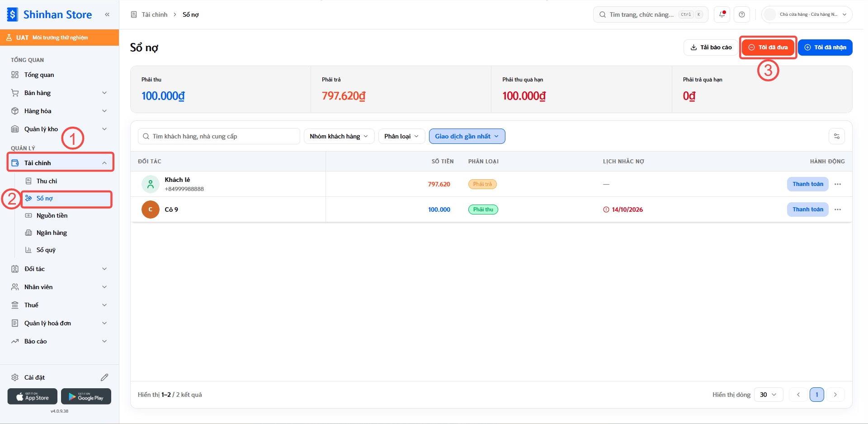Expand the Quản lý kho menu
The height and width of the screenshot is (424, 868).
60,129
